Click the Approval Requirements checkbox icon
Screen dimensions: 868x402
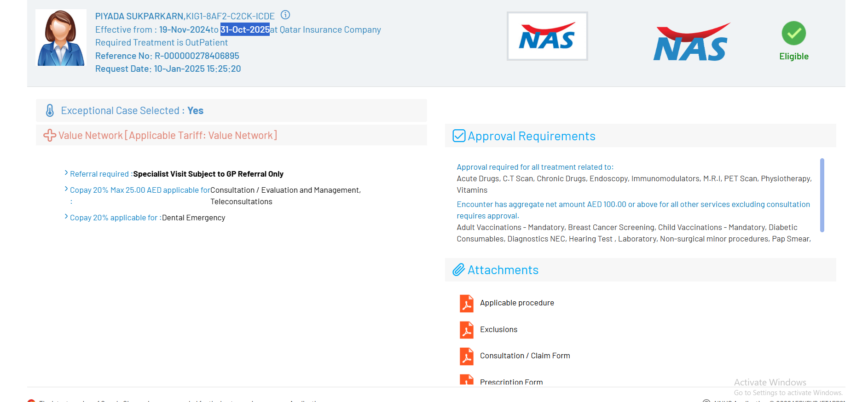(x=459, y=136)
